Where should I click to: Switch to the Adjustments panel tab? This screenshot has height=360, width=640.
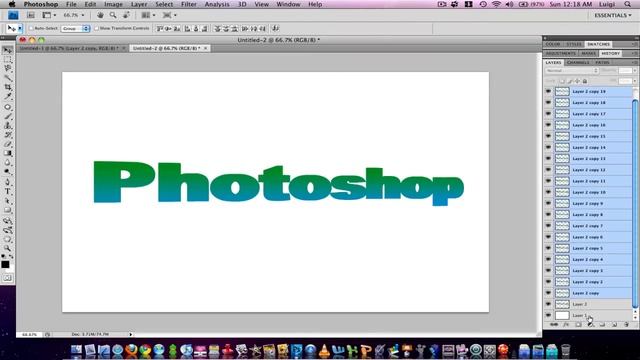pos(560,53)
